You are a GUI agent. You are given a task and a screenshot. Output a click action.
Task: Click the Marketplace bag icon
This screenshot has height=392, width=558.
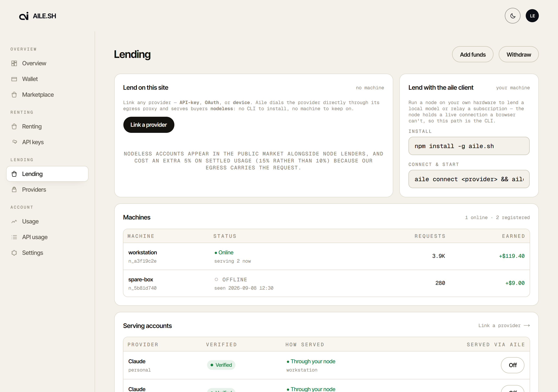(14, 95)
